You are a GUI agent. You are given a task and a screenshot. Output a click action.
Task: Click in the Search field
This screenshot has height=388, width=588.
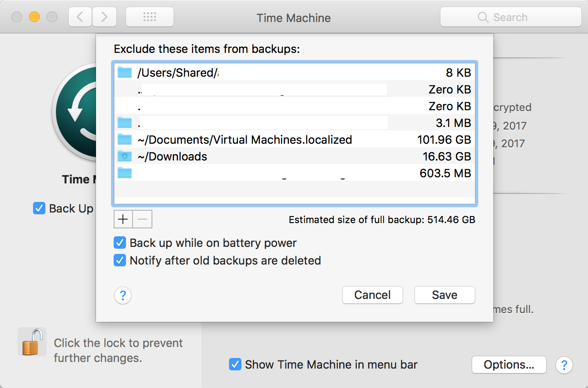pyautogui.click(x=511, y=18)
